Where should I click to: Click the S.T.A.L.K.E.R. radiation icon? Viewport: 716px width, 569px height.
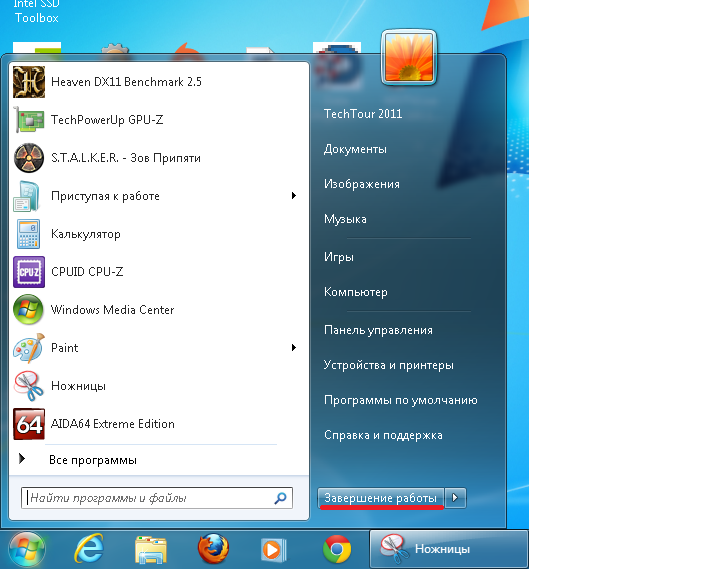point(29,158)
